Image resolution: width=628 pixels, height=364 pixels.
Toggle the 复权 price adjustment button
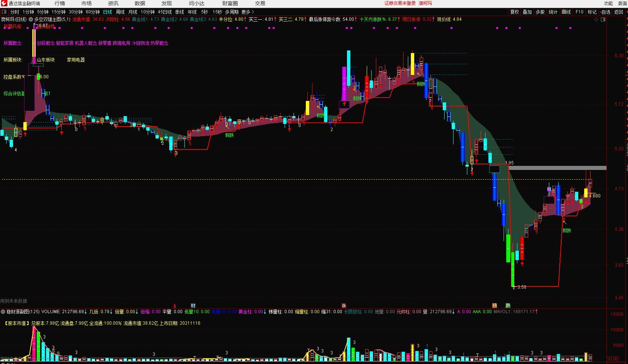[514, 12]
